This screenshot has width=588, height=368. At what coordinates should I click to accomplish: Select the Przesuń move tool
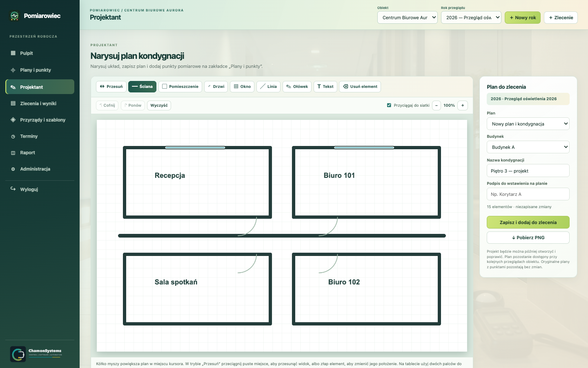pyautogui.click(x=111, y=87)
